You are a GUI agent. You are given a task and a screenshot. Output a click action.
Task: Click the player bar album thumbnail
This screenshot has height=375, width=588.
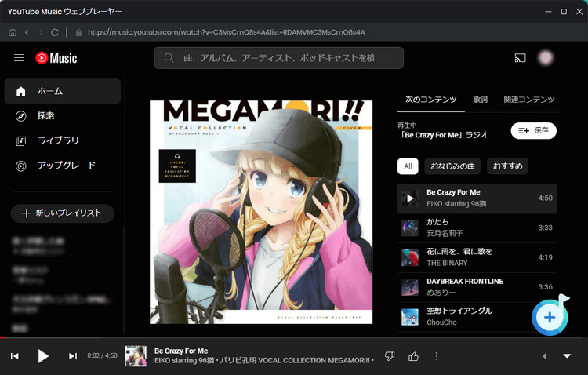pos(136,356)
